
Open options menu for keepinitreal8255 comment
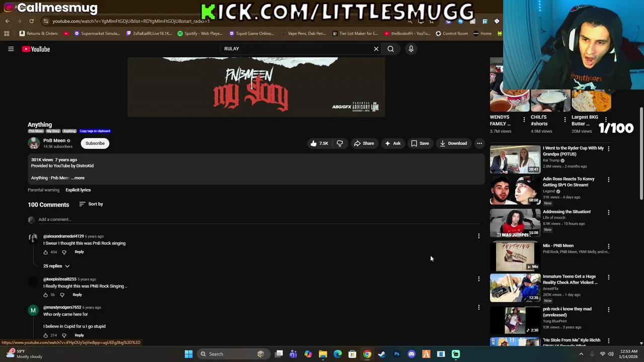(x=478, y=279)
